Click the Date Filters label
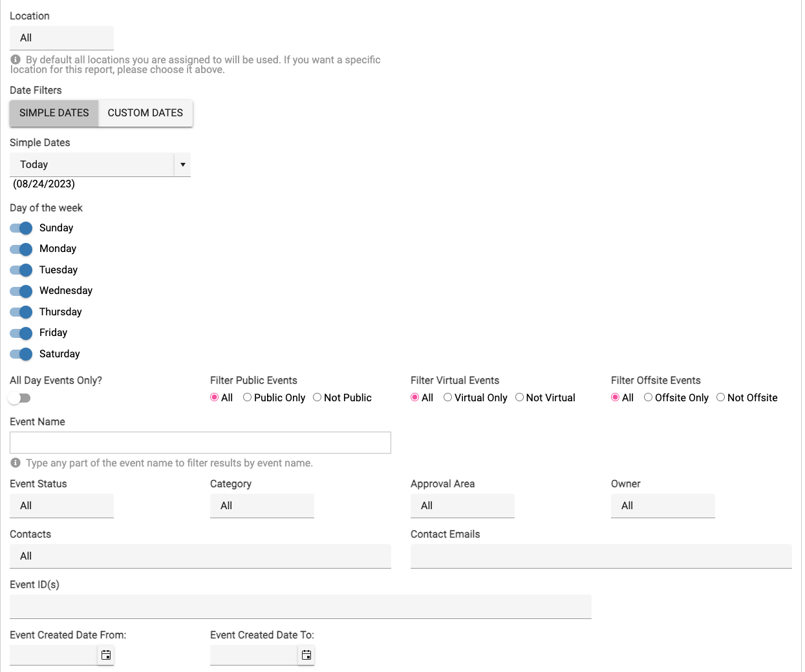The width and height of the screenshot is (805, 672). point(36,90)
